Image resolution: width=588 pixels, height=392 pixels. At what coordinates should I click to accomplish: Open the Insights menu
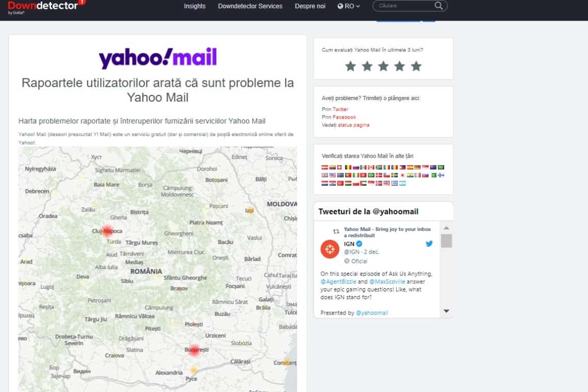click(194, 6)
